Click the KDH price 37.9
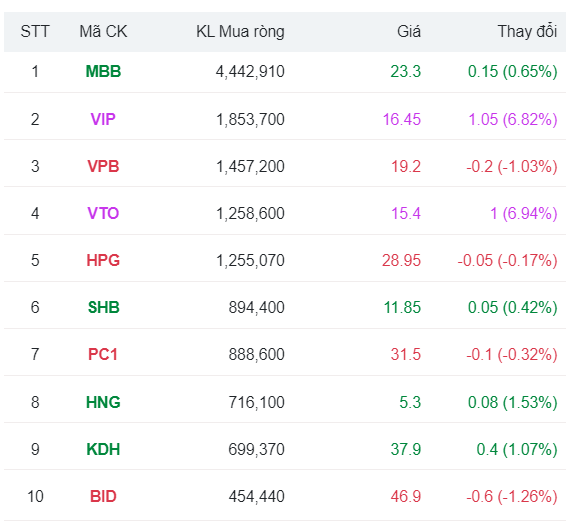 tap(406, 449)
